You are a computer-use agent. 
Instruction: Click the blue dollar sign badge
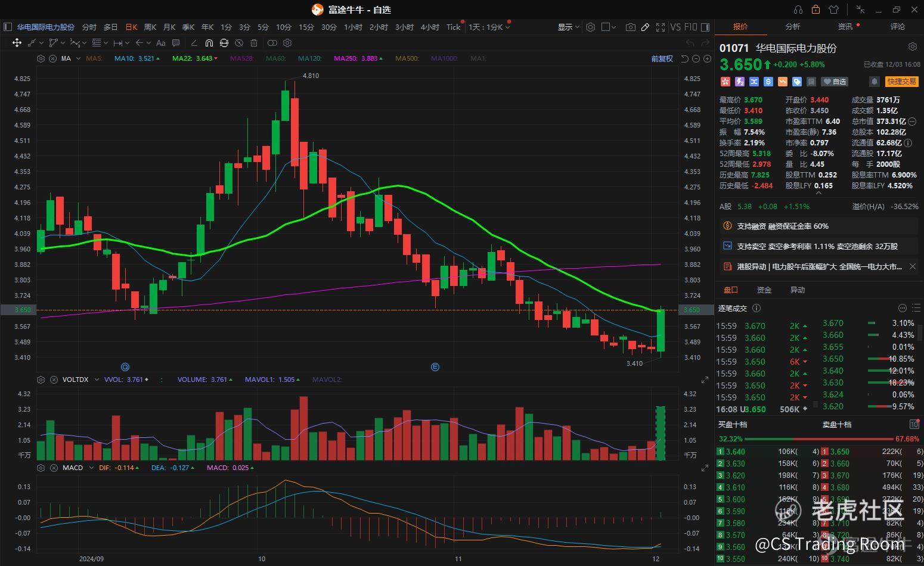click(x=768, y=82)
